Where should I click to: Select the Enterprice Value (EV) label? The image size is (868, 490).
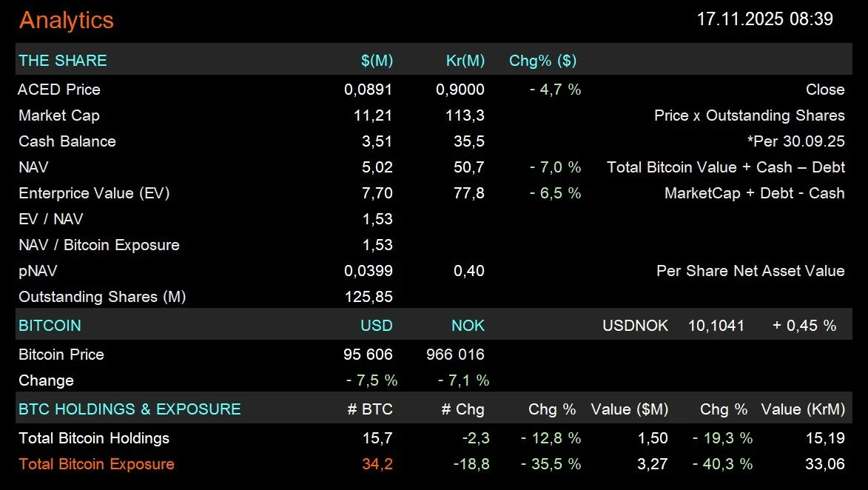[94, 193]
